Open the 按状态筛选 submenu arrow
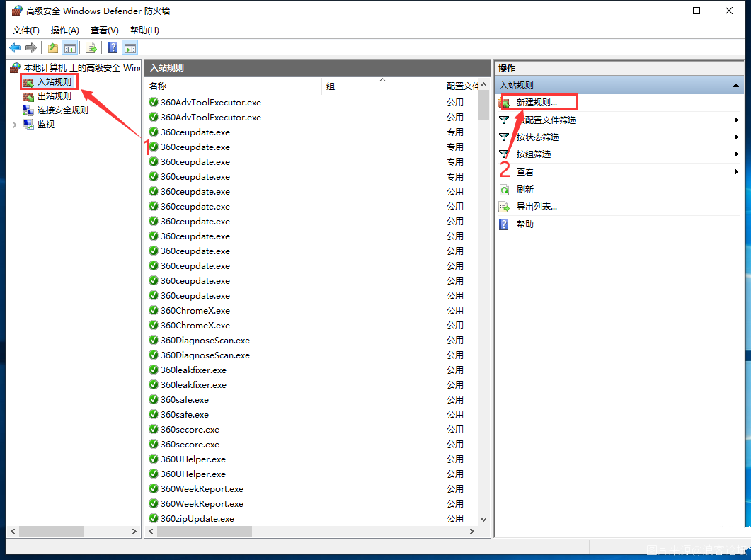This screenshot has width=751, height=560. tap(736, 137)
